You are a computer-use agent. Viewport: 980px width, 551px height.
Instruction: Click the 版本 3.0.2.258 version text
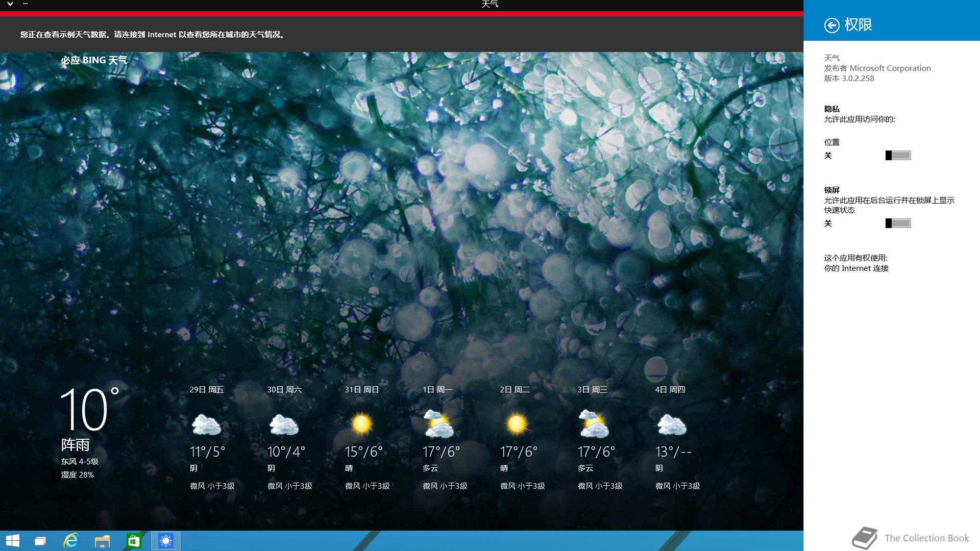click(x=849, y=79)
